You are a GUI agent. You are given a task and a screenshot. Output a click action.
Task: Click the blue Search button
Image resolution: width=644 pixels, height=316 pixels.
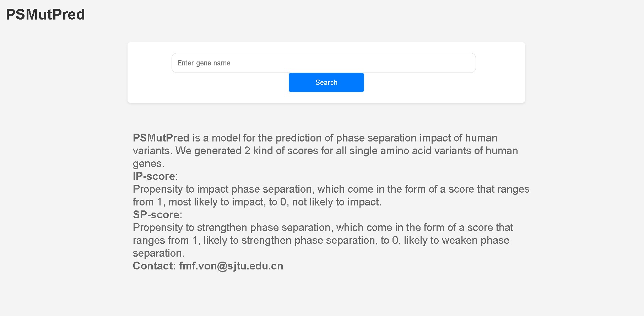(326, 82)
